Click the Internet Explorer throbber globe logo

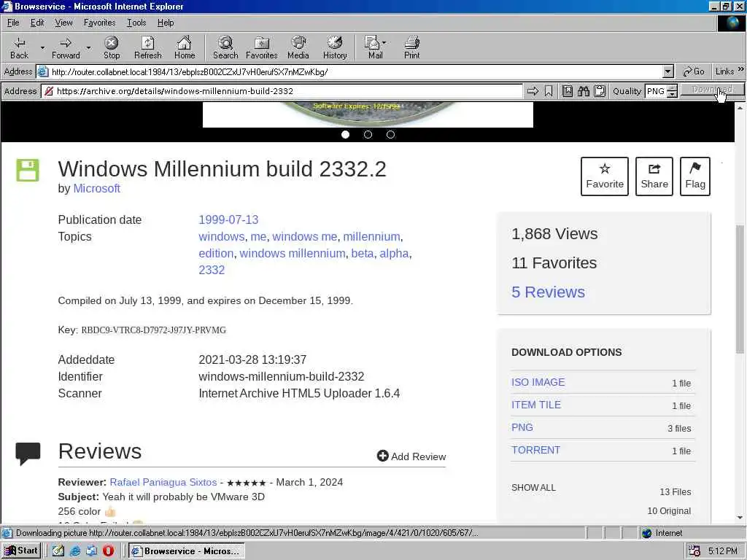(x=731, y=23)
